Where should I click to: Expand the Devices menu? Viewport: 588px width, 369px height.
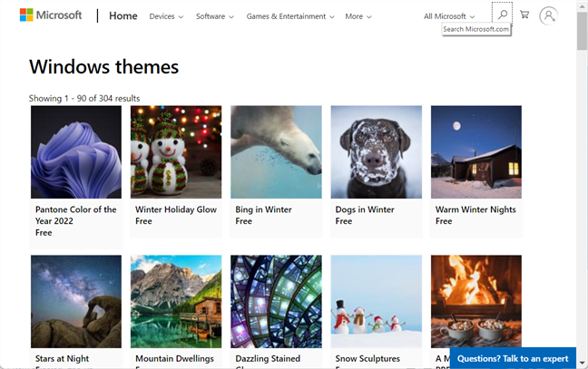click(x=166, y=16)
